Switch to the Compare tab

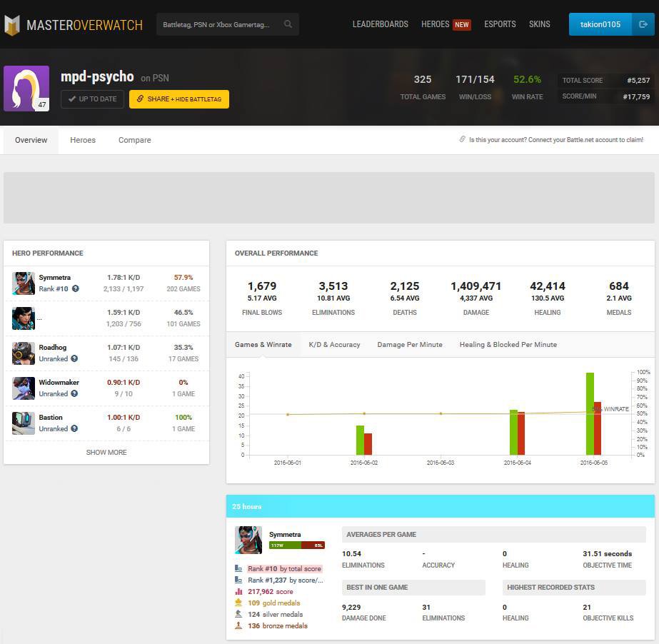coord(134,140)
